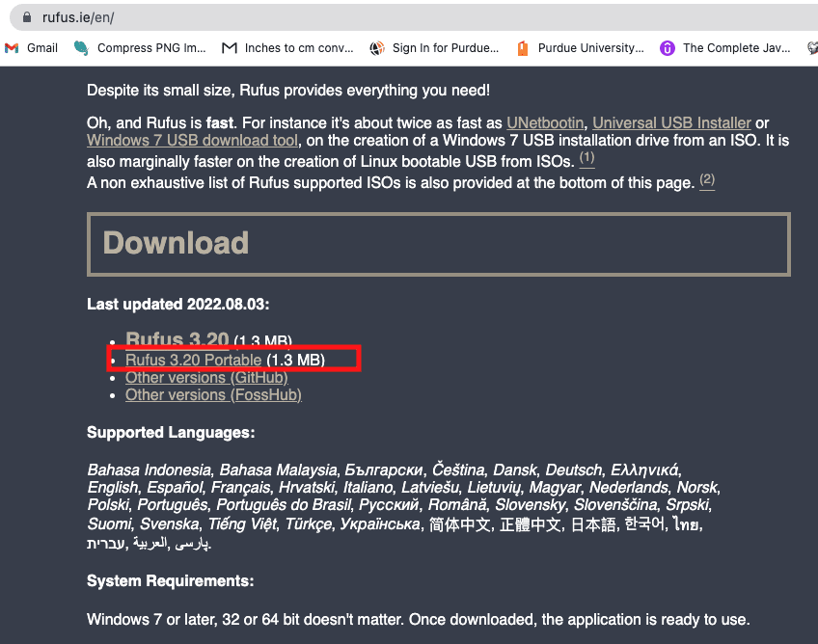Follow the UNetbootin link
This screenshot has height=644, width=818.
pyautogui.click(x=545, y=123)
